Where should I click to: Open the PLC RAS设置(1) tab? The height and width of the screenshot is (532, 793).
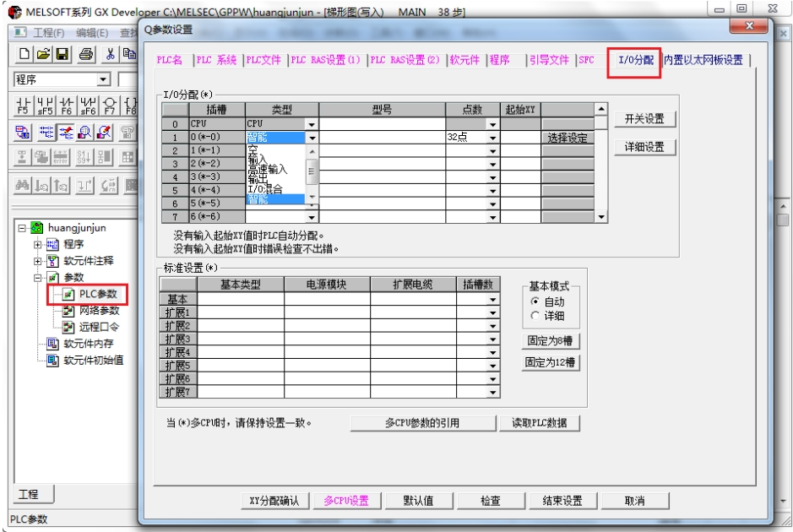click(326, 60)
